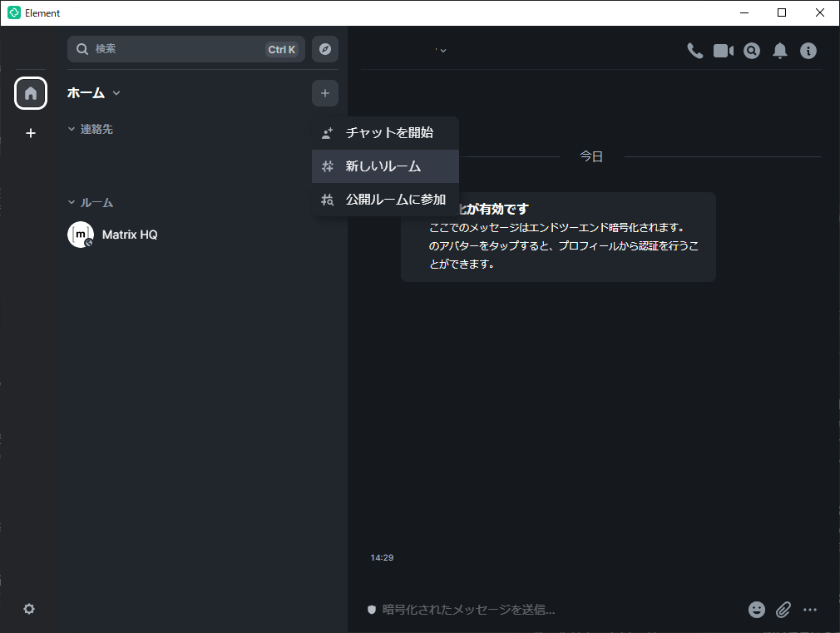
Task: Search messages within the current room
Action: coord(751,51)
